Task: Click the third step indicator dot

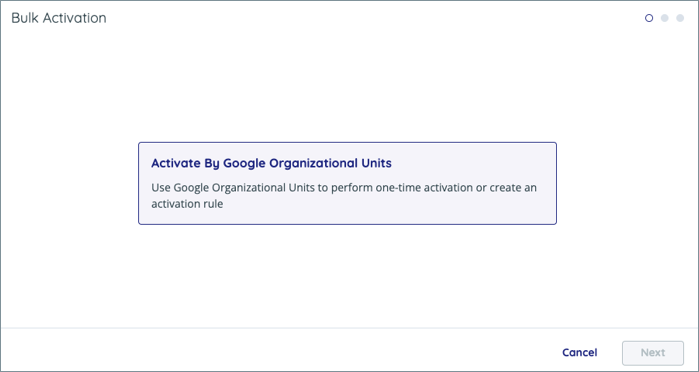Action: pos(680,18)
